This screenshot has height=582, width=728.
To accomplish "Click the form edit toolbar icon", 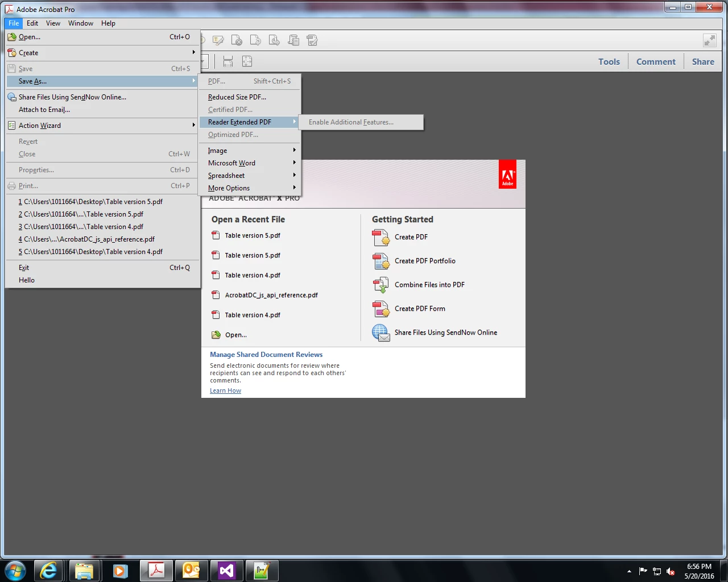I will pyautogui.click(x=312, y=40).
